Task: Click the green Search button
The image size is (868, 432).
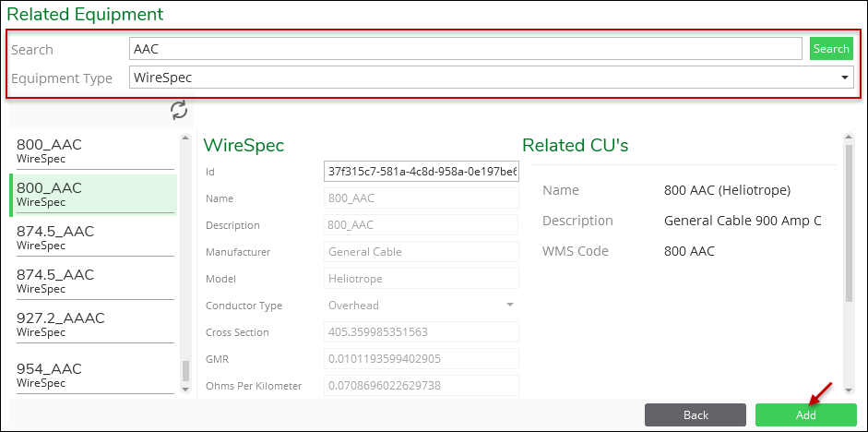Action: click(x=831, y=49)
